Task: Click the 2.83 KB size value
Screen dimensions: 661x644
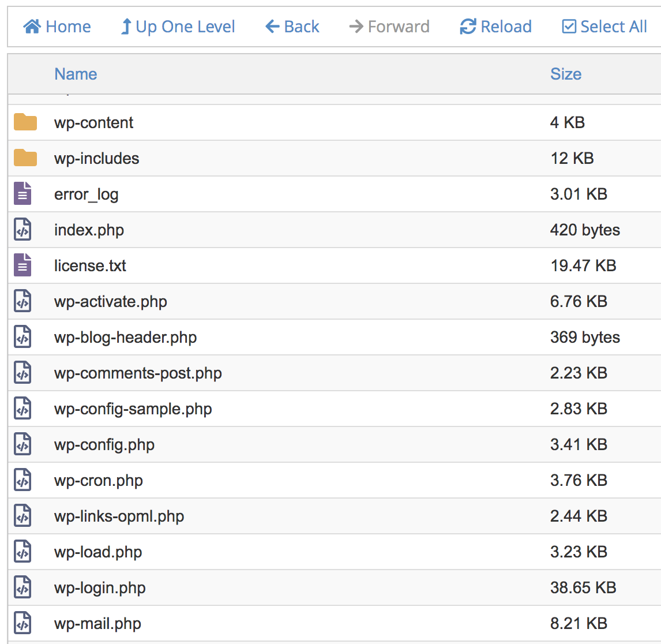Action: [579, 409]
